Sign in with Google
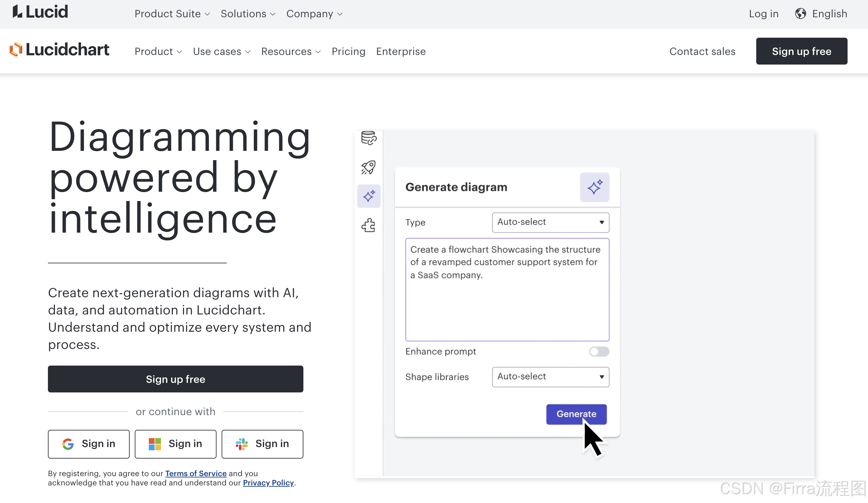This screenshot has height=503, width=868. point(88,444)
